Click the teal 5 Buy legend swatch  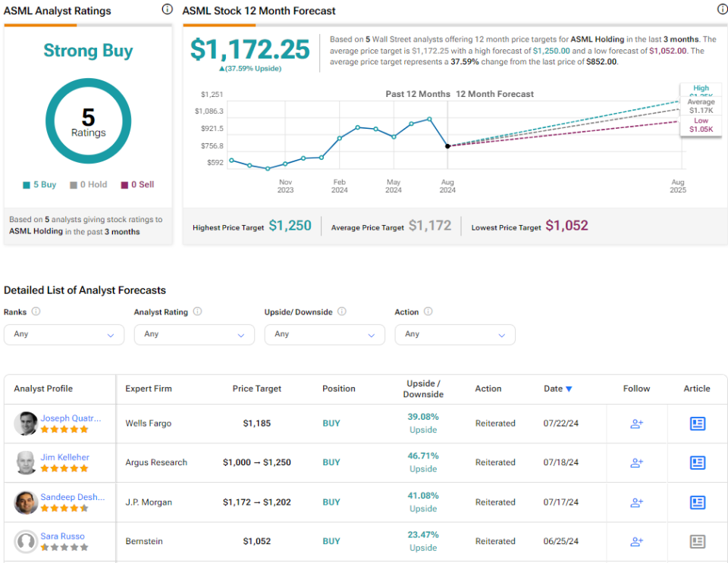pos(27,185)
